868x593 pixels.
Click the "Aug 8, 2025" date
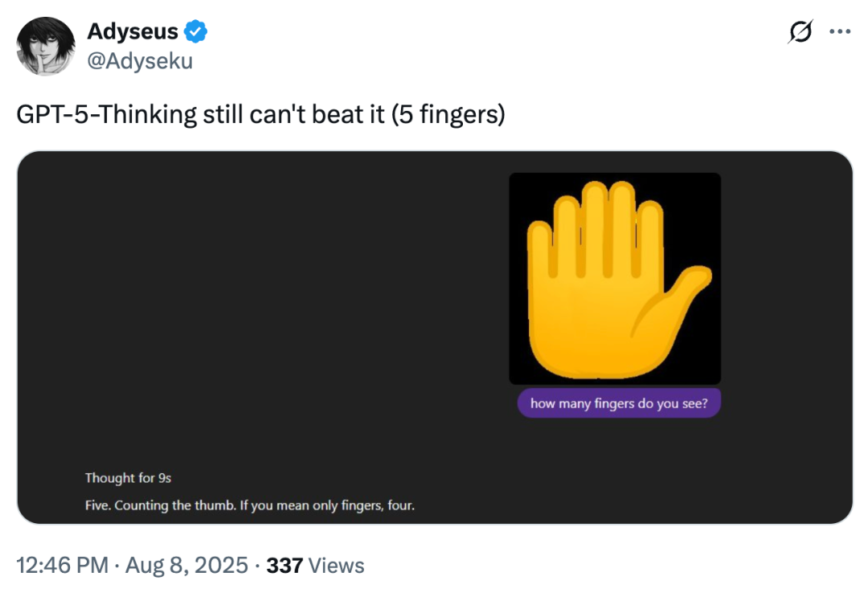(185, 566)
